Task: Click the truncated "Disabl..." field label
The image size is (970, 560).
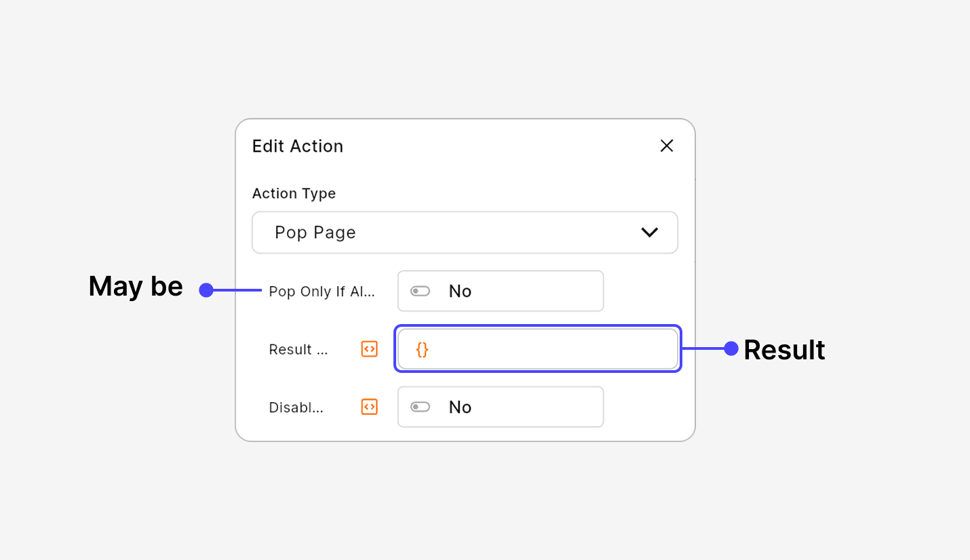Action: (x=296, y=407)
